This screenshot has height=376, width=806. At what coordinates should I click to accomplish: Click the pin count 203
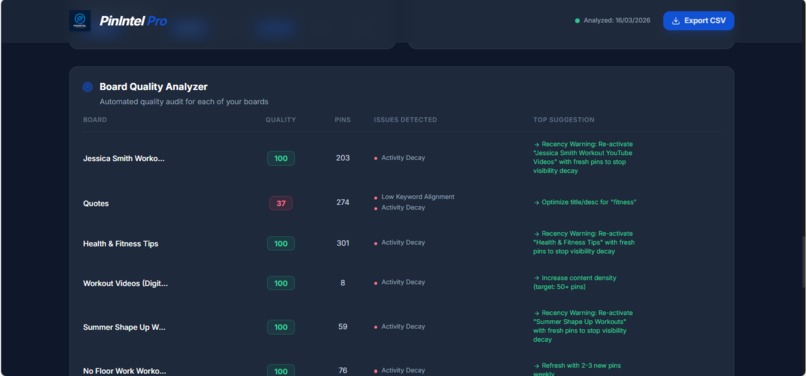[x=342, y=158]
